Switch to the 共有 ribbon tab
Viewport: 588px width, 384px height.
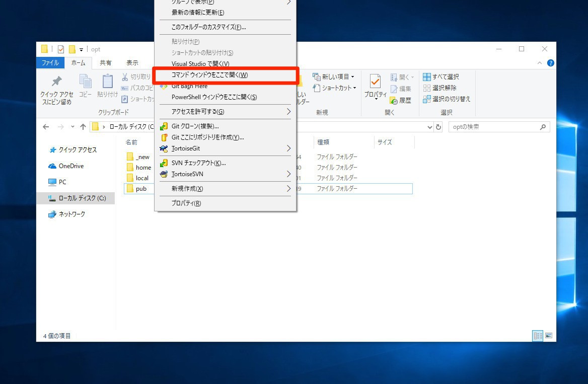coord(105,62)
